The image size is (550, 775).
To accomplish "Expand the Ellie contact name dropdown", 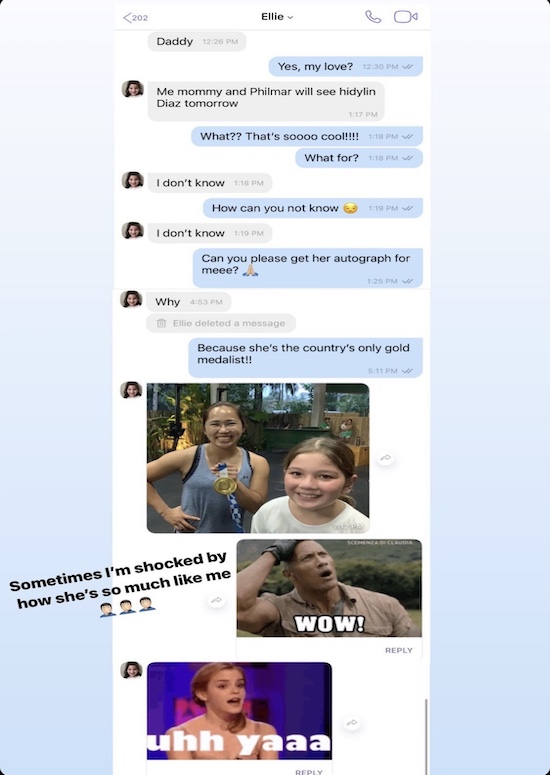I will 277,17.
